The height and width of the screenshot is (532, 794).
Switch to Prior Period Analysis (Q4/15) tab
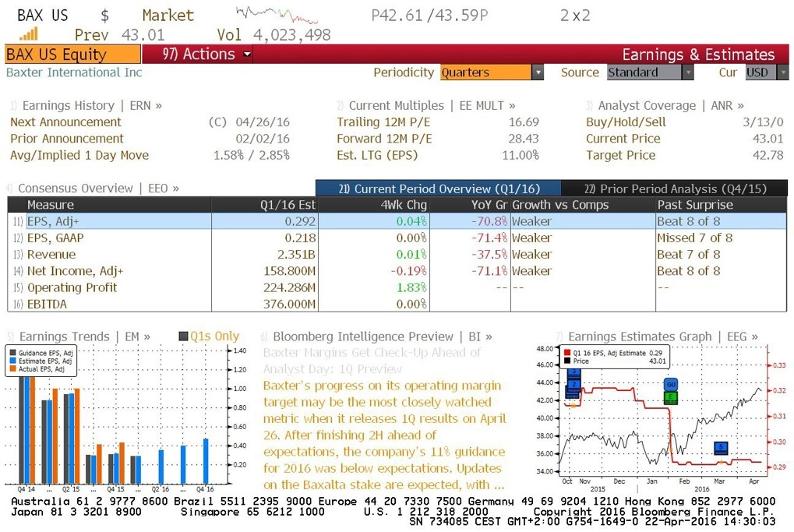point(675,188)
